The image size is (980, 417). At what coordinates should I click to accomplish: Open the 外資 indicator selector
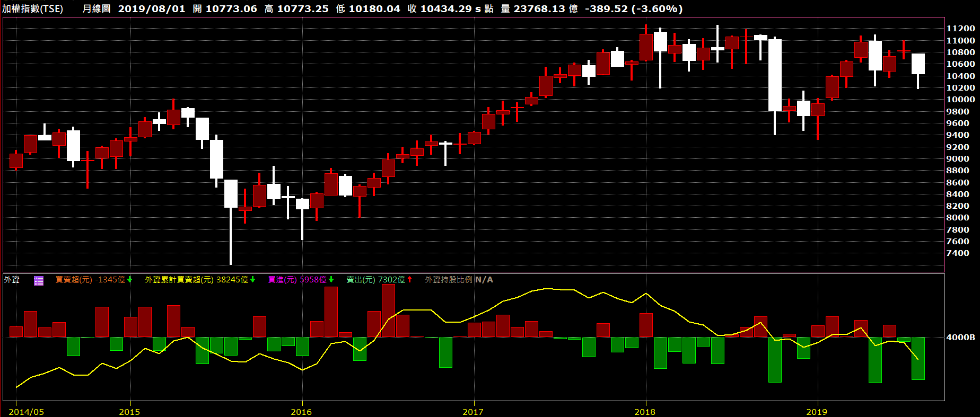12,280
